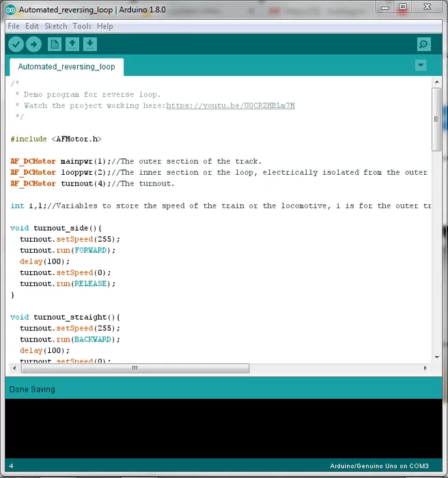
Task: Open the Tools menu
Action: (82, 26)
